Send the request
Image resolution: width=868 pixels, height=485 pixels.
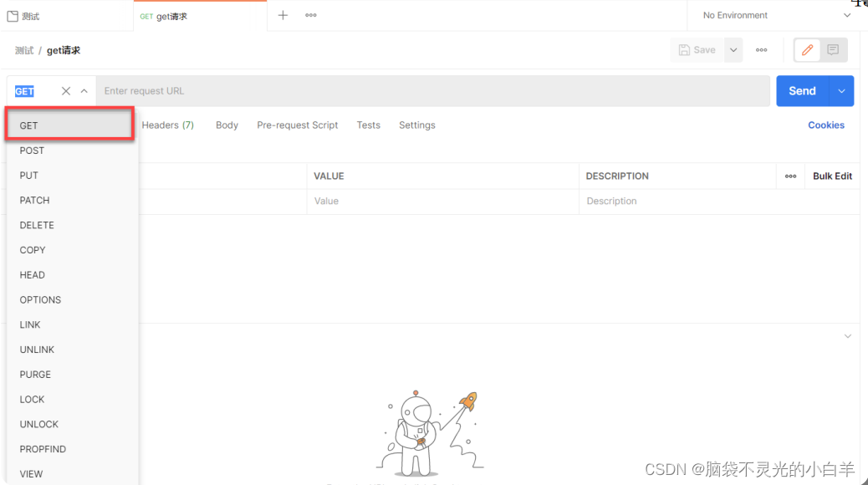pyautogui.click(x=802, y=91)
